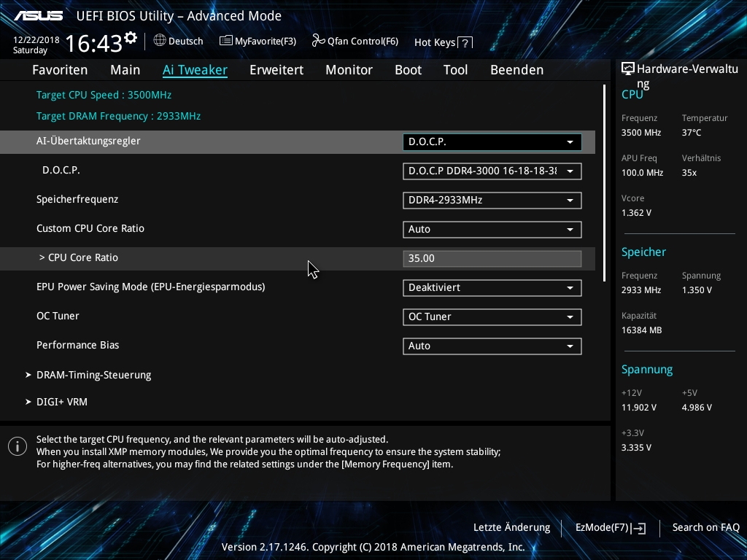747x560 pixels.
Task: Open Qfan Control fan icon
Action: coord(318,41)
